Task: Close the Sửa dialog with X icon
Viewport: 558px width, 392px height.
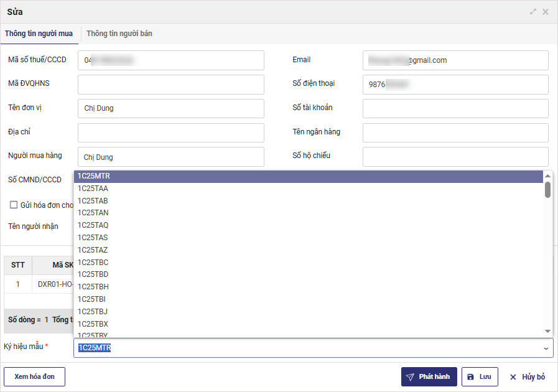Action: coord(546,12)
